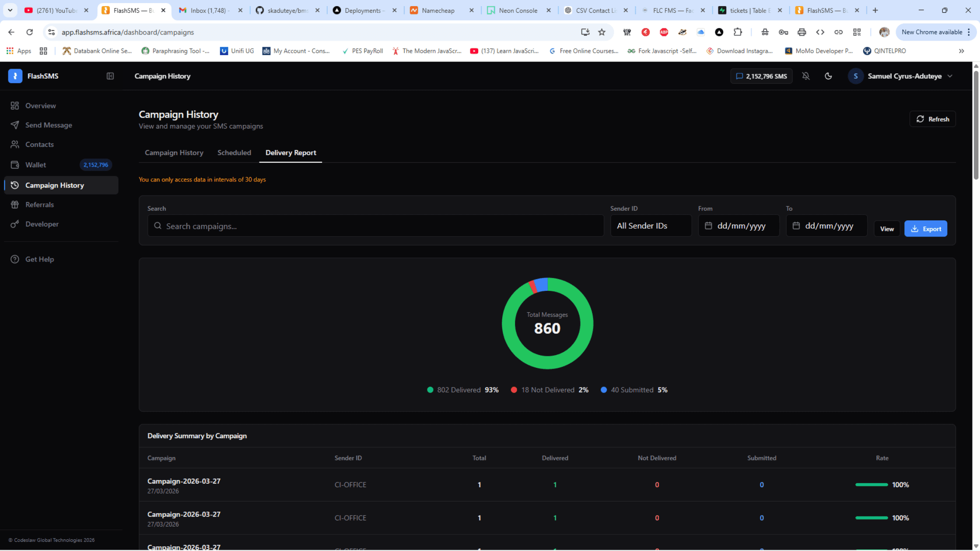Click the muted notifications bell icon
This screenshot has width=980, height=551.
point(806,76)
